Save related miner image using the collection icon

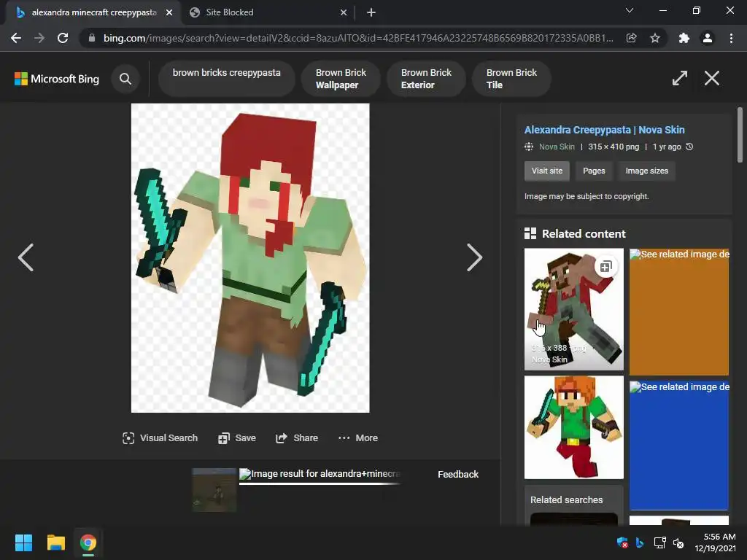pyautogui.click(x=605, y=267)
